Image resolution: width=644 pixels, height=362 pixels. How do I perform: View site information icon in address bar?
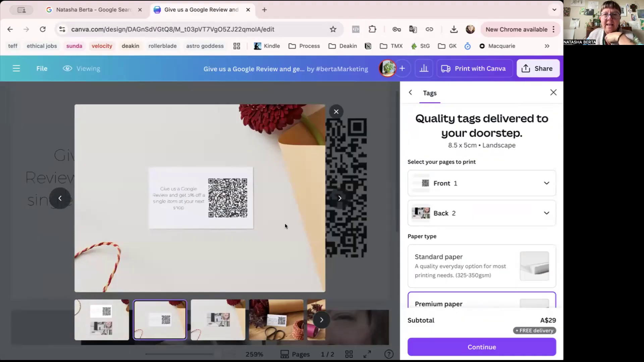[62, 29]
